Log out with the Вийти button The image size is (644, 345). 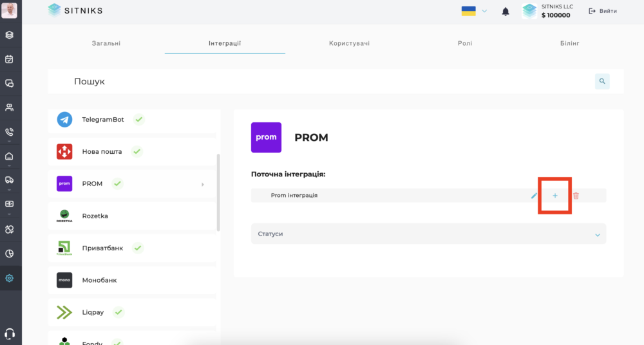point(603,11)
